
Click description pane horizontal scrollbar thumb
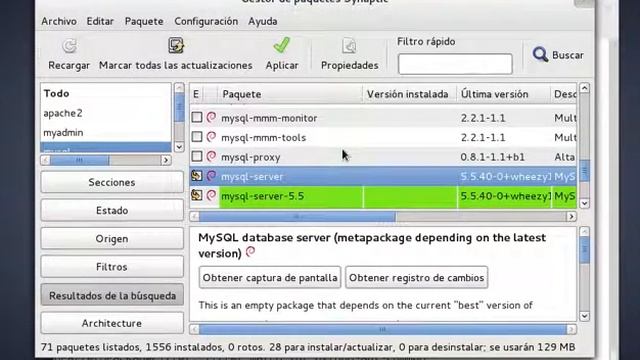(x=382, y=329)
